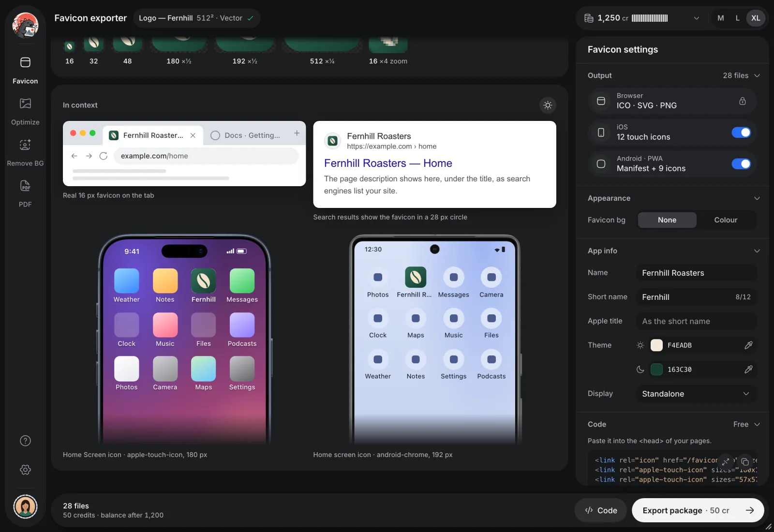Open settings gear in sidebar
Viewport: 774px width, 532px height.
(x=25, y=470)
